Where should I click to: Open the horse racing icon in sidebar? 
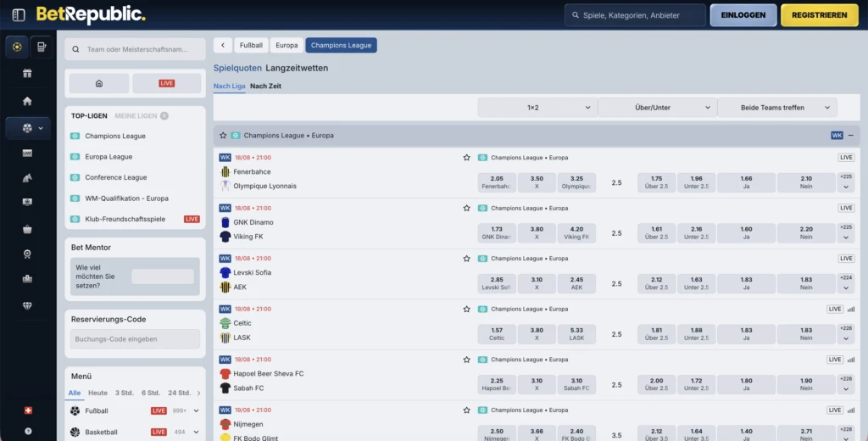click(27, 178)
